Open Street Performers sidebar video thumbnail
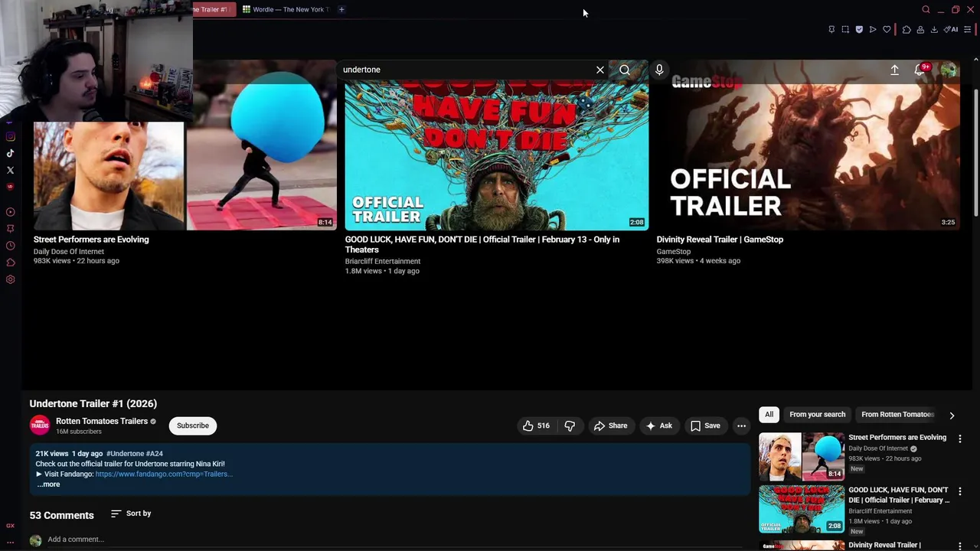The image size is (980, 551). click(x=802, y=456)
